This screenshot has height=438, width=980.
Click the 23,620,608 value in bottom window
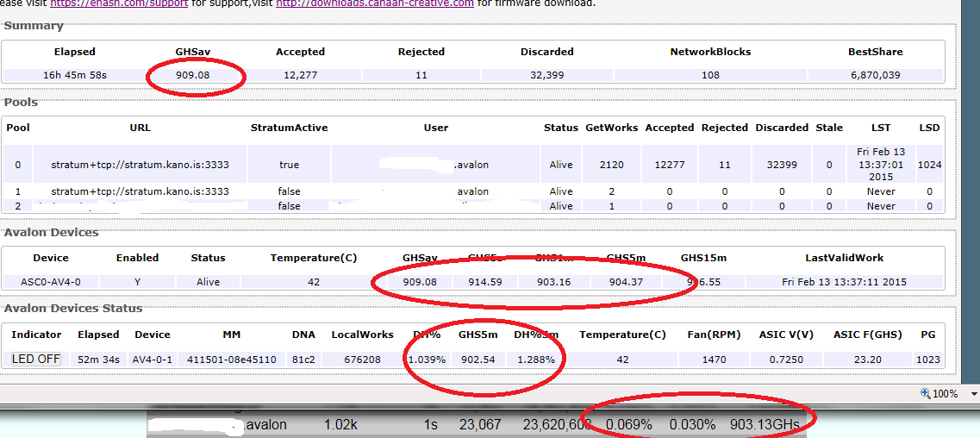click(x=558, y=425)
